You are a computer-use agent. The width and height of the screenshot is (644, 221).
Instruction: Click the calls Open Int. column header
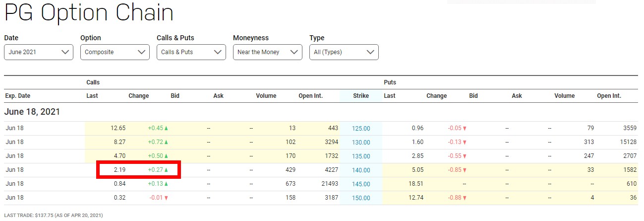(x=310, y=96)
